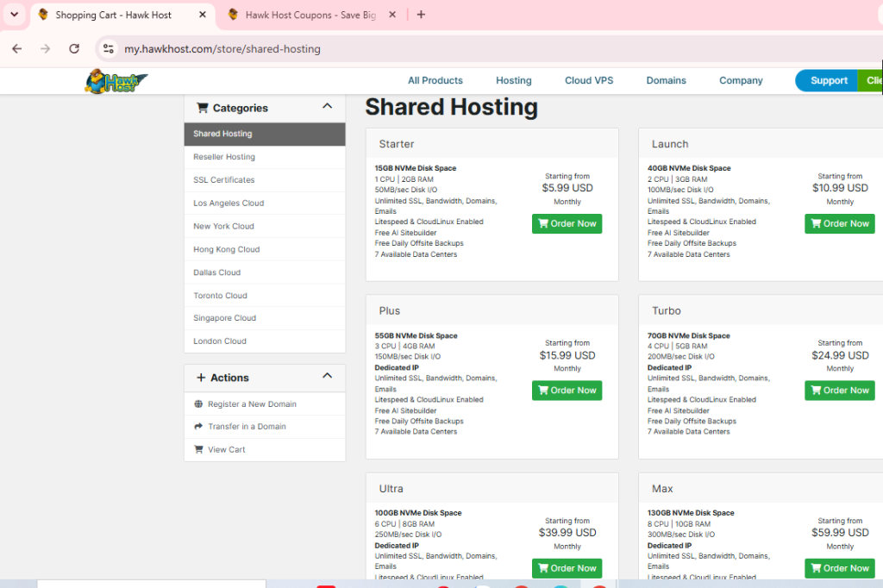Image resolution: width=883 pixels, height=588 pixels.
Task: Click the blue Support button
Action: [827, 80]
